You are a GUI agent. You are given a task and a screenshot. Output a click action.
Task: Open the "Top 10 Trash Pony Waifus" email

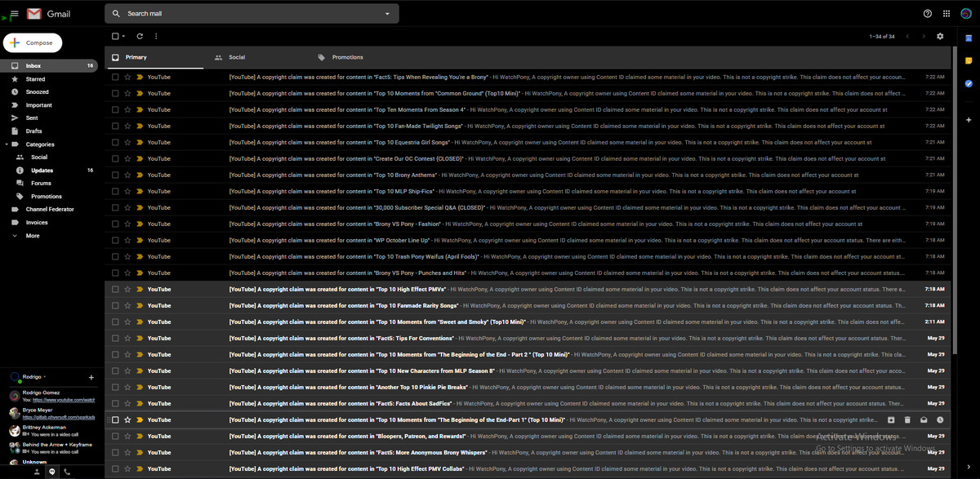point(528,256)
